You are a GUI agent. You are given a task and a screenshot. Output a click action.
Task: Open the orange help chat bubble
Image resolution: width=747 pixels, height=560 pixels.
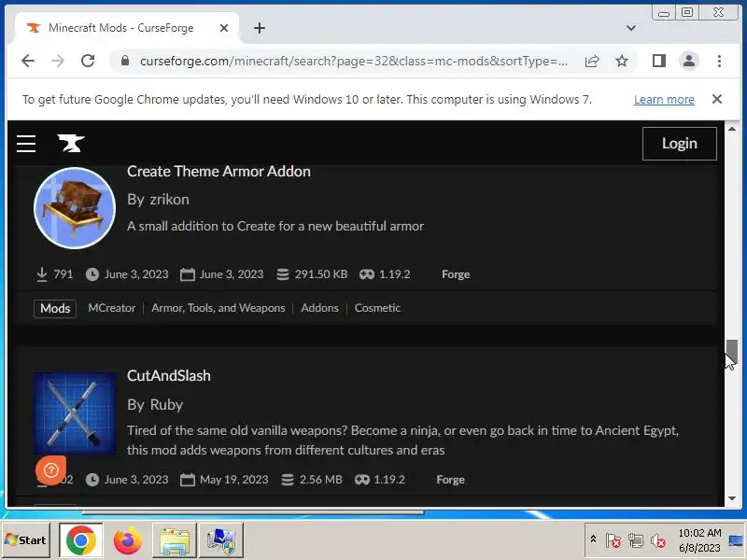click(x=51, y=470)
